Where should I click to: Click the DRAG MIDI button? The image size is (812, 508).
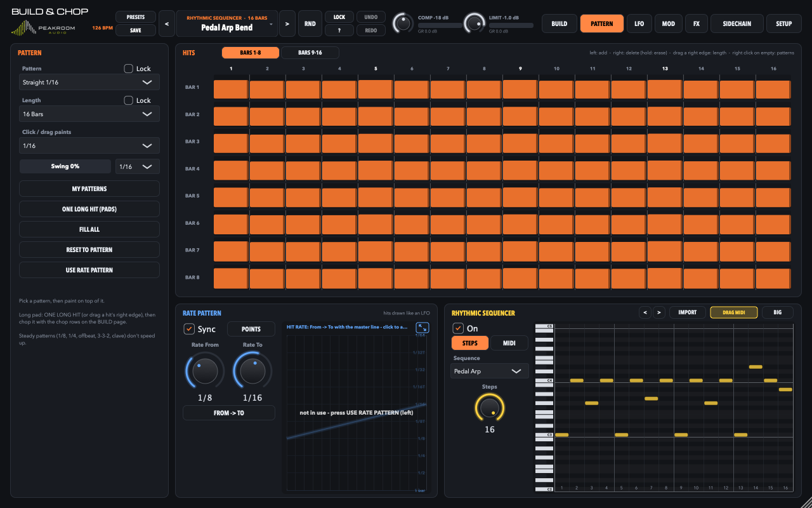click(x=735, y=312)
